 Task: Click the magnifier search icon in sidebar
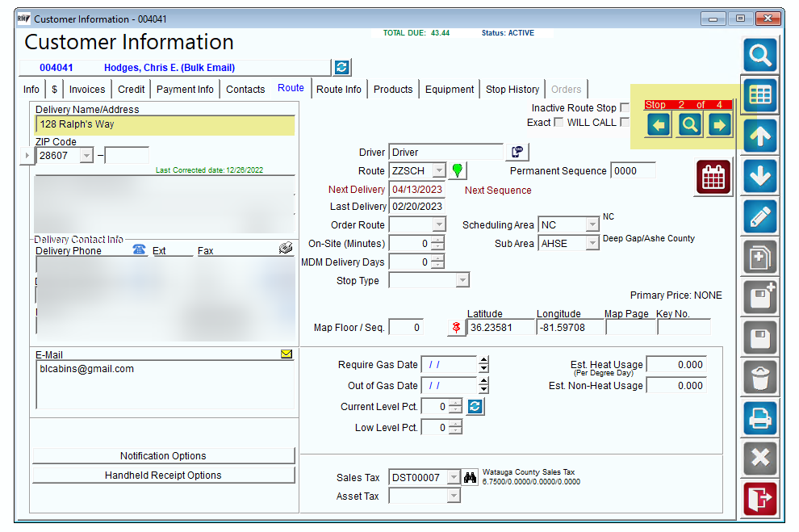759,55
